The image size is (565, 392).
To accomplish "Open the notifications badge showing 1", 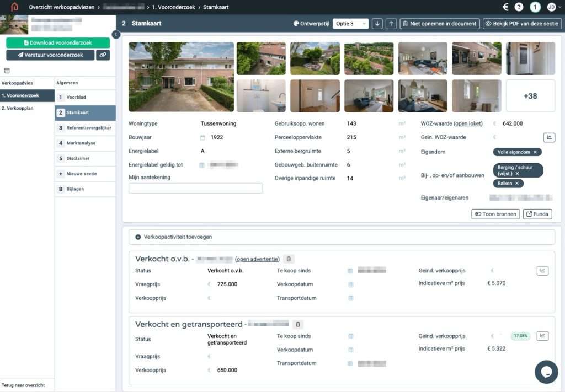I will coord(535,7).
